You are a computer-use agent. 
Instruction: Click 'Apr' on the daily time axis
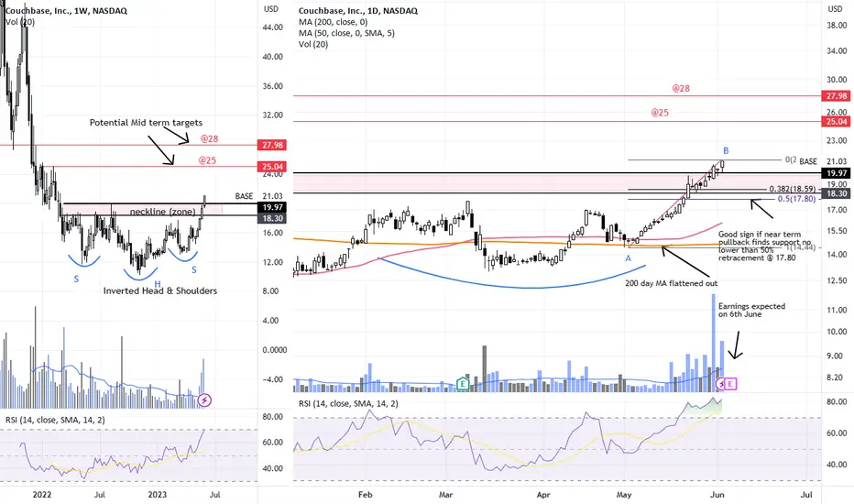pos(543,494)
